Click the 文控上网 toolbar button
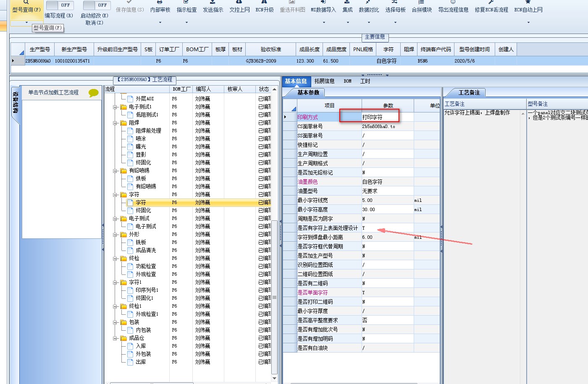The width and height of the screenshot is (588, 384). tap(239, 8)
